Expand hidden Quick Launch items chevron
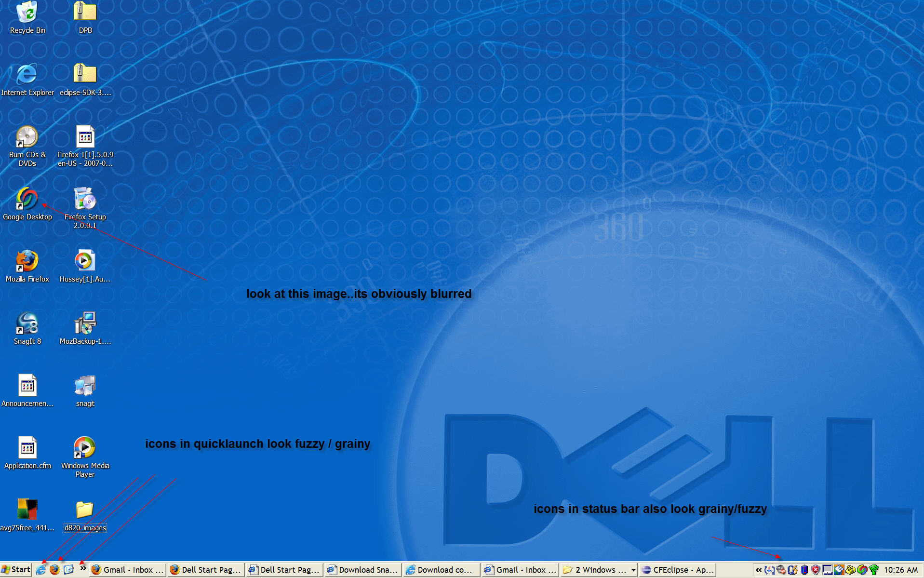Viewport: 924px width, 578px height. [x=83, y=569]
